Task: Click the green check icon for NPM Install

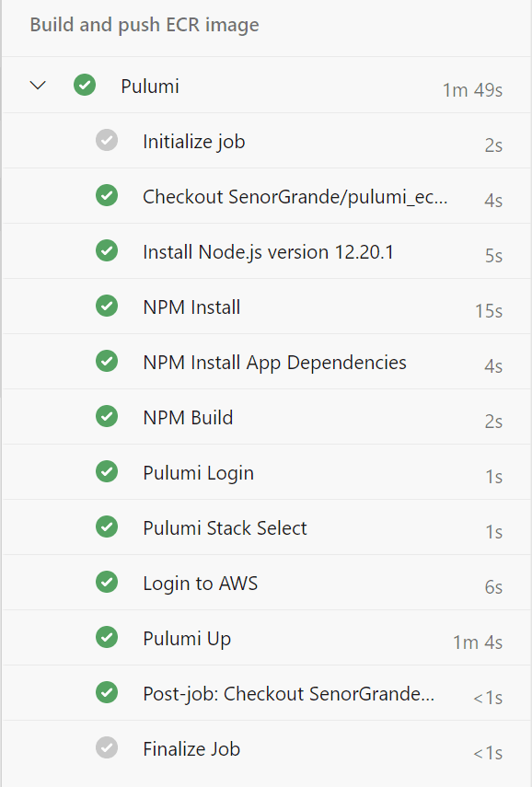Action: coord(107,306)
